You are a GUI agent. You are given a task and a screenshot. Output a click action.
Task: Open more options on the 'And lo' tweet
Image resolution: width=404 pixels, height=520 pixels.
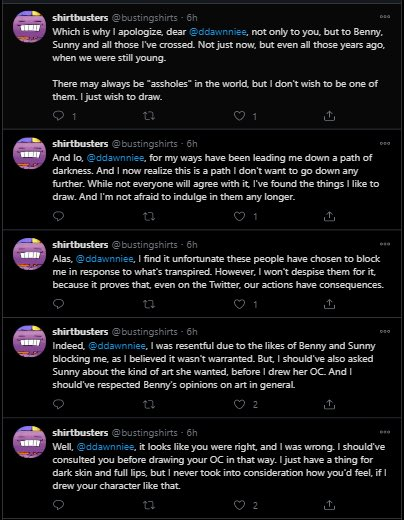(x=385, y=143)
